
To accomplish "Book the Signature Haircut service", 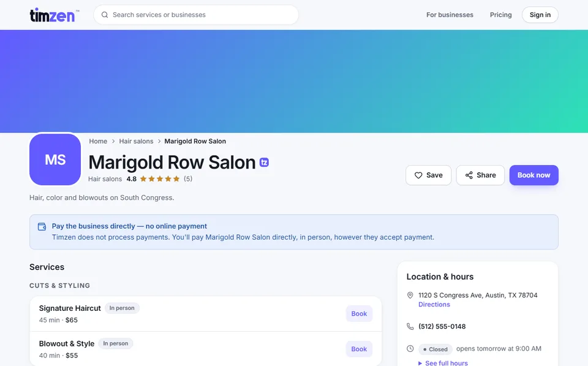I will [x=359, y=313].
